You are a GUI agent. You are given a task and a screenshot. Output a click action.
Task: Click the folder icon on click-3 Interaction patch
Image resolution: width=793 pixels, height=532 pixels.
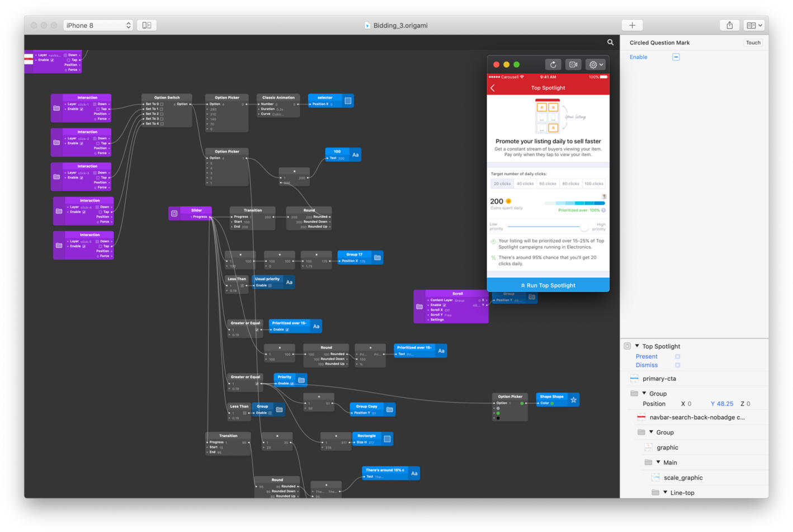click(x=56, y=177)
